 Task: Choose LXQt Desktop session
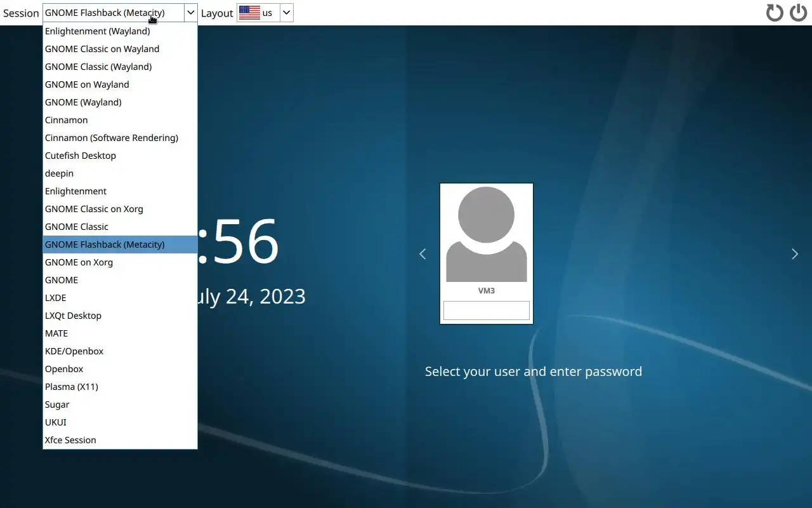120,316
